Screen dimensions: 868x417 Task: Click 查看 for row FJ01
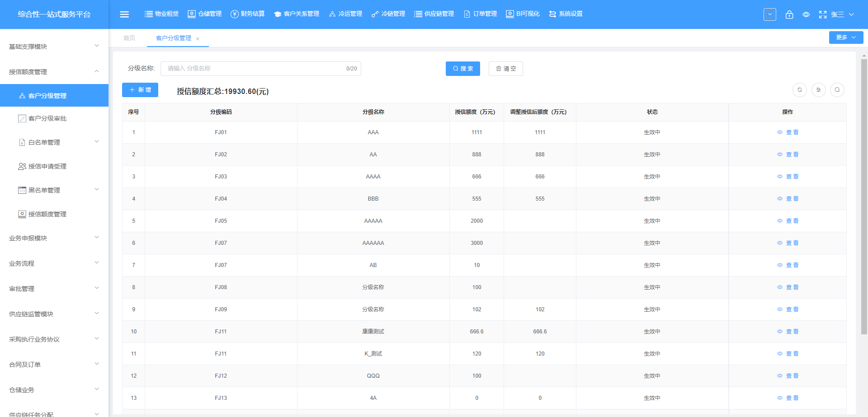click(788, 132)
